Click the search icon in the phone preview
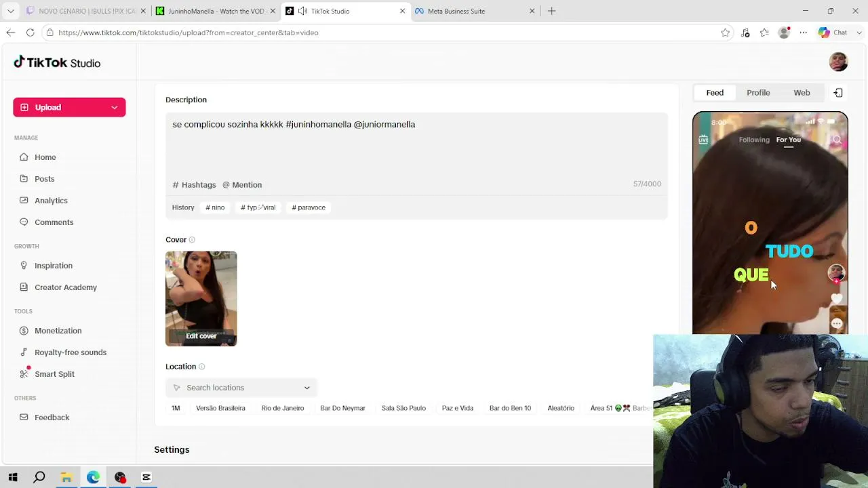868x488 pixels. click(x=837, y=140)
